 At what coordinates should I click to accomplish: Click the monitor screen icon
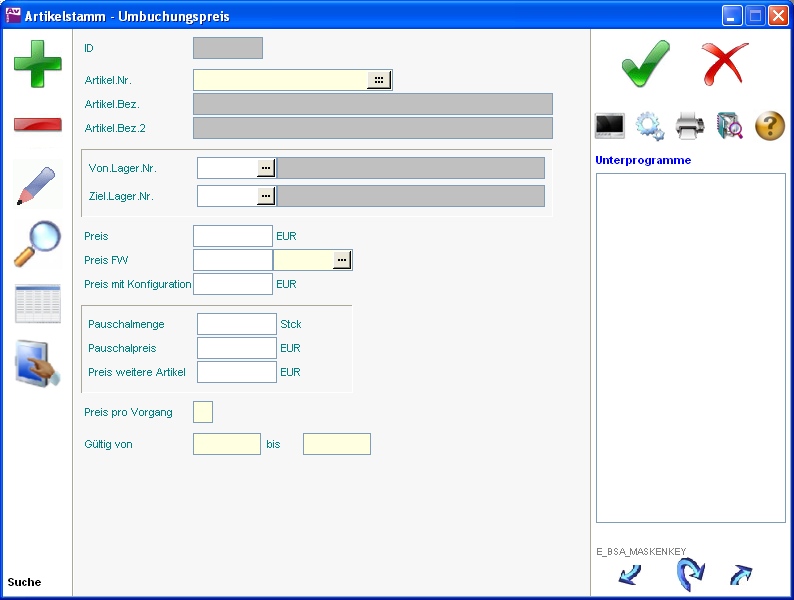(610, 126)
